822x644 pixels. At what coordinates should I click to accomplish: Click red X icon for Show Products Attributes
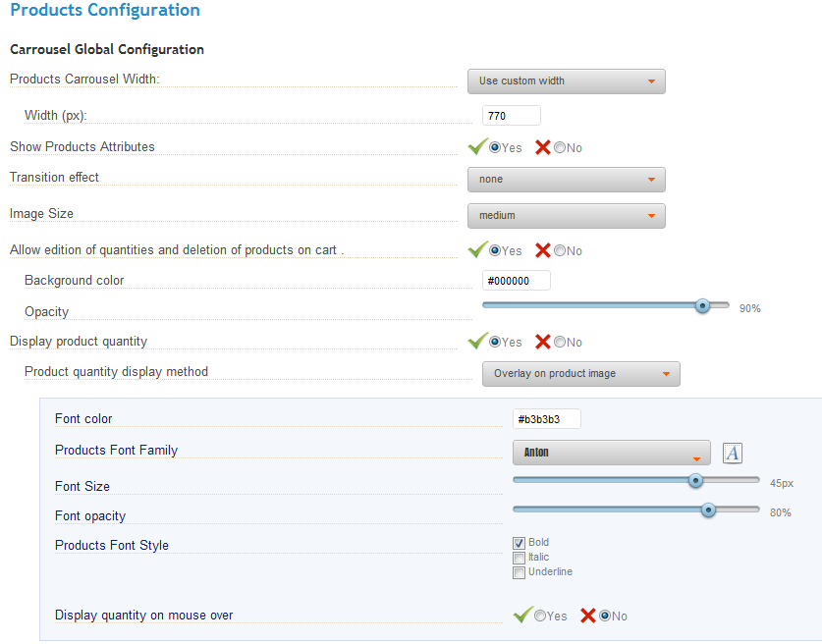click(x=543, y=147)
